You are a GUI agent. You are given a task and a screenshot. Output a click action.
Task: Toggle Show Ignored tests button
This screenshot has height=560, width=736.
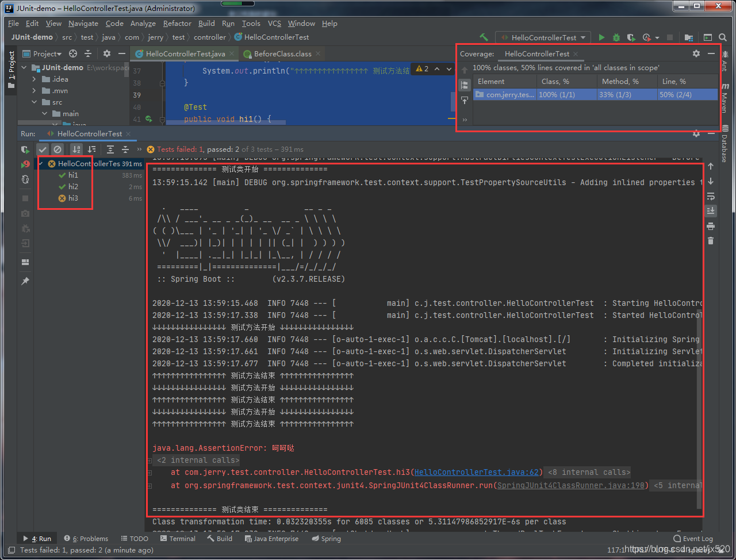point(57,149)
